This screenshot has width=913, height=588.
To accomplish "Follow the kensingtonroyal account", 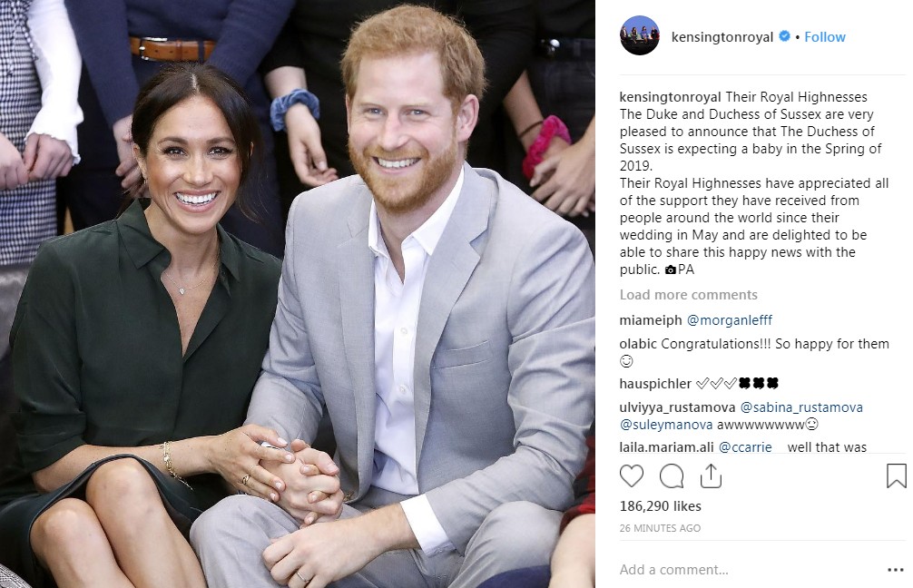I will (x=824, y=36).
